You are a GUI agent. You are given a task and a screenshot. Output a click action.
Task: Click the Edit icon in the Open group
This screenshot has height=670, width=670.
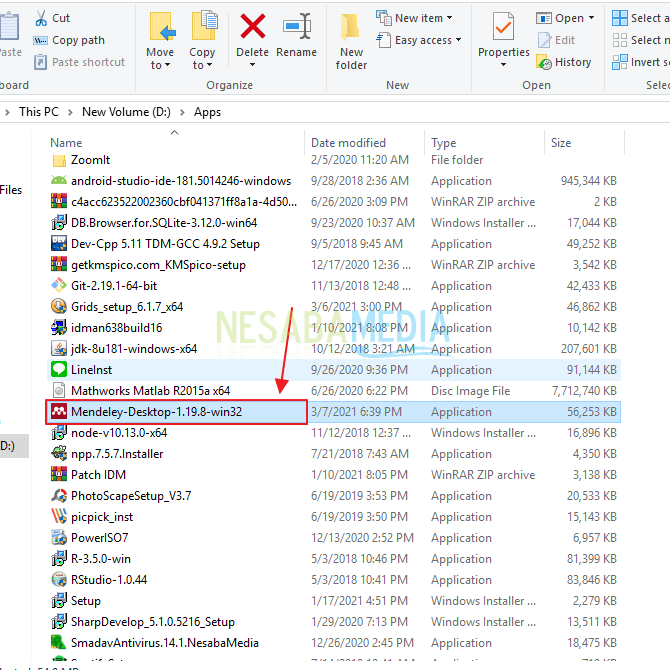[544, 41]
